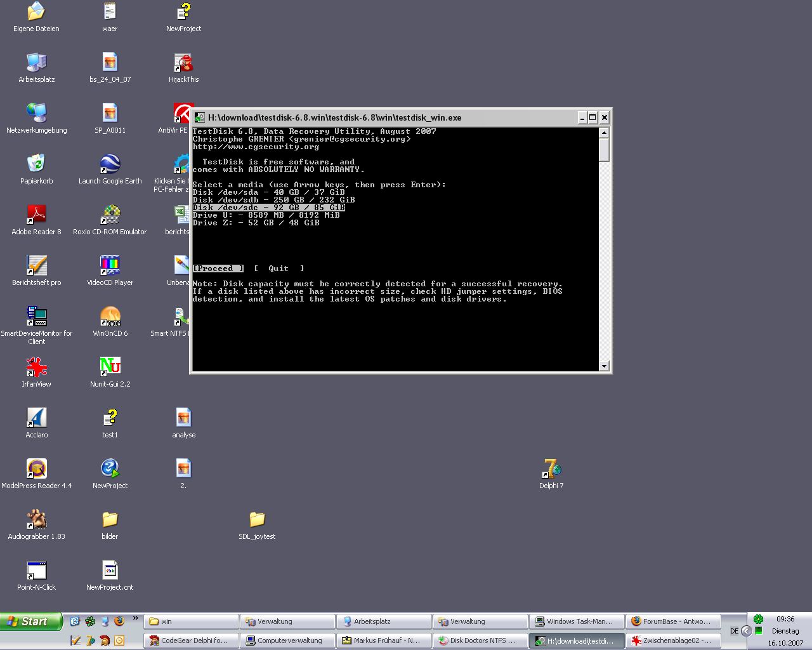Switch to Disk Doctors NTFS taskbar button
The width and height of the screenshot is (812, 650).
coord(480,640)
